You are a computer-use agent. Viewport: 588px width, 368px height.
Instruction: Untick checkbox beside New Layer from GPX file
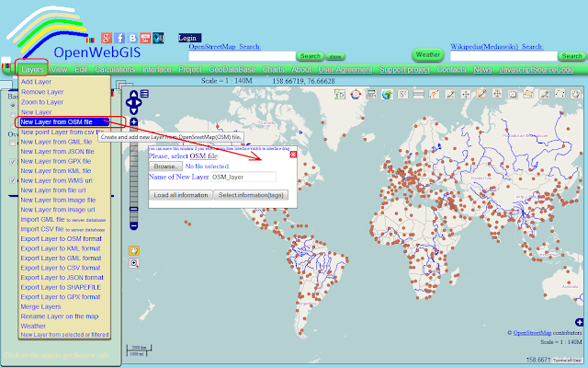[12, 162]
